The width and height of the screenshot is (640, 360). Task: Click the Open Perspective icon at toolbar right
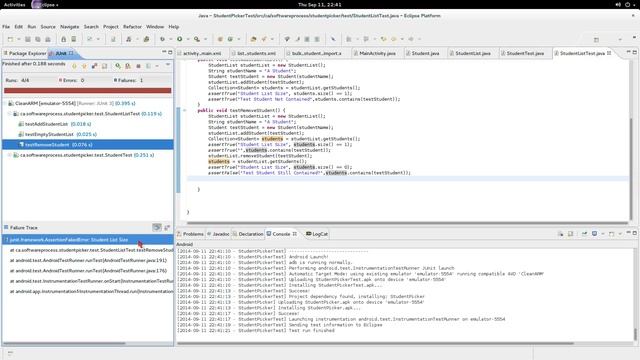point(596,40)
